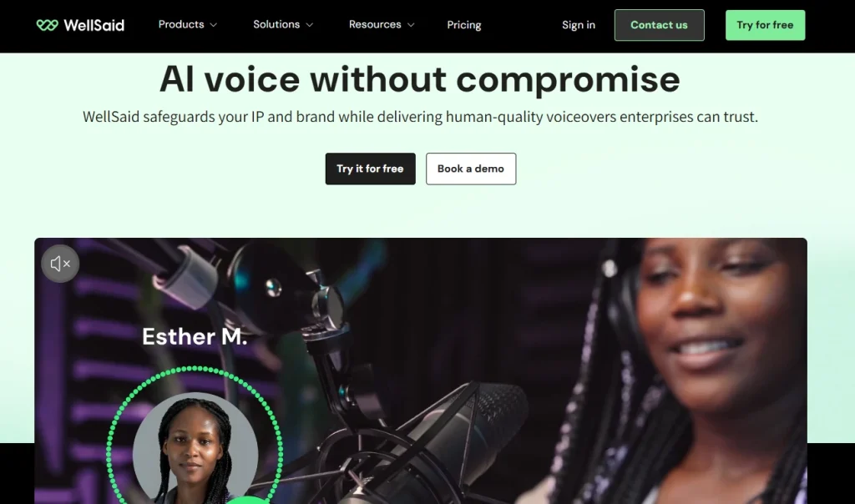Screen dimensions: 855x504
Task: Open the Resources menu label
Action: 375,24
